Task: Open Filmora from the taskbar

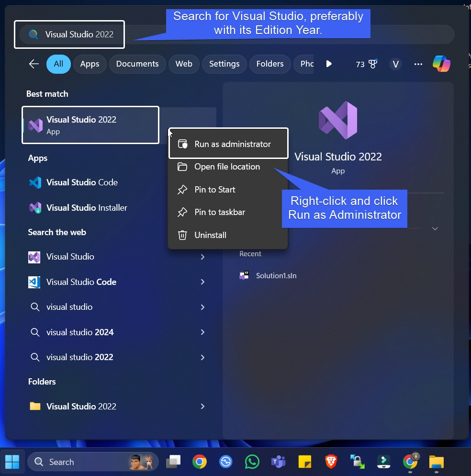Action: [x=383, y=462]
